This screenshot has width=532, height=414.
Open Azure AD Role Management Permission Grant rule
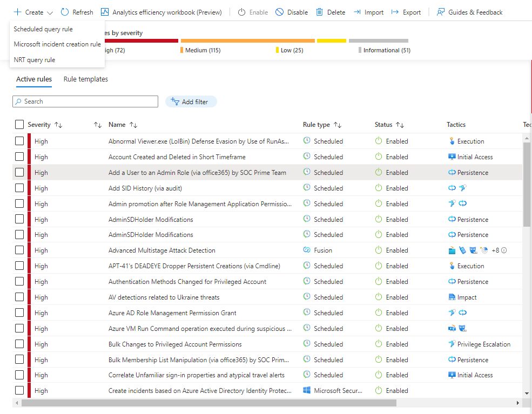click(x=172, y=313)
